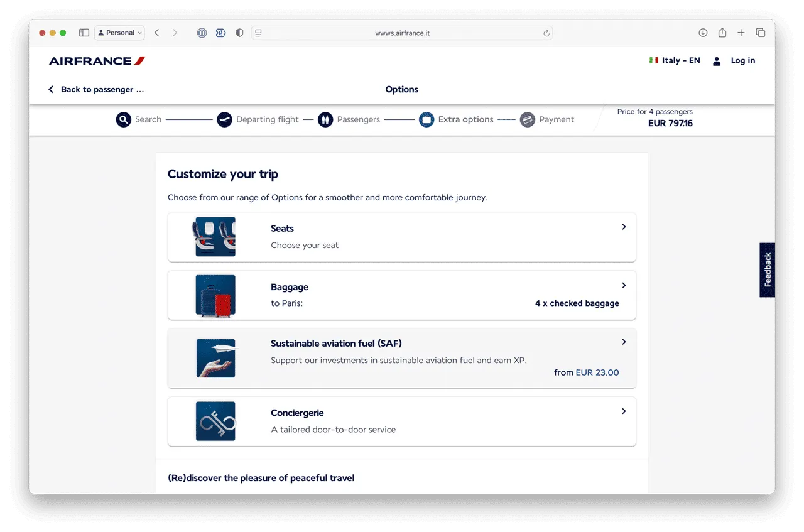Click the Conciergerie heading
804x532 pixels.
(297, 413)
